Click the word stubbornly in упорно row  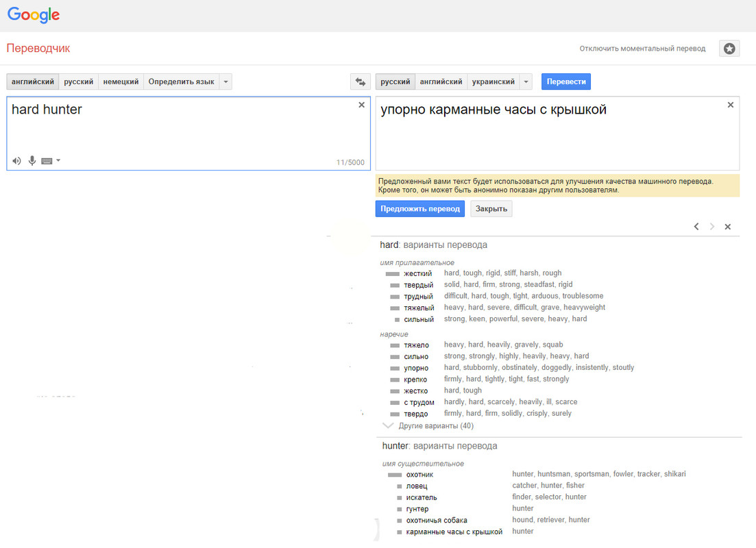click(x=480, y=367)
